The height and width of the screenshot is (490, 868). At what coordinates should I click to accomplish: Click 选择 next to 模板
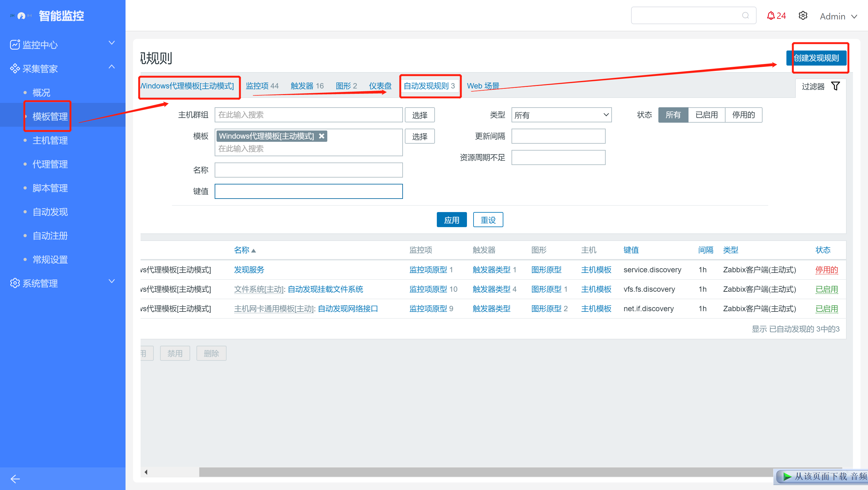click(420, 136)
